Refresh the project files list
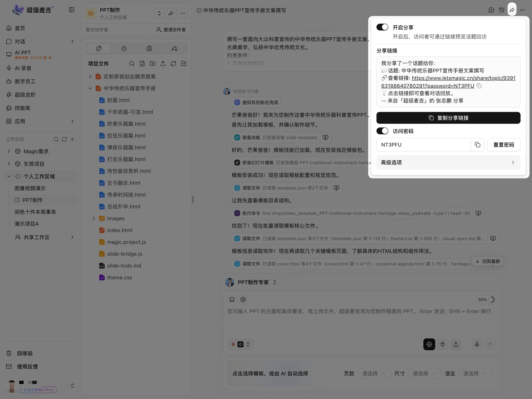This screenshot has height=399, width=532. [x=173, y=64]
